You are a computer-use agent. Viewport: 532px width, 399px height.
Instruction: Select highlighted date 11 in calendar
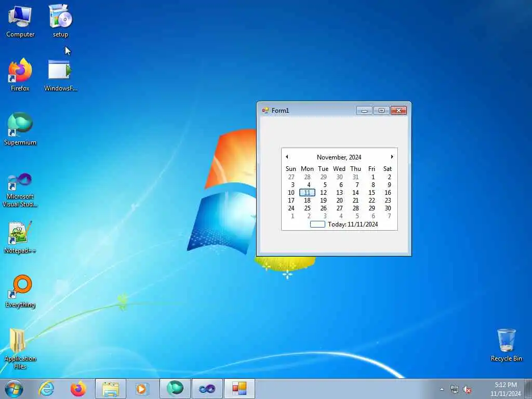307,193
